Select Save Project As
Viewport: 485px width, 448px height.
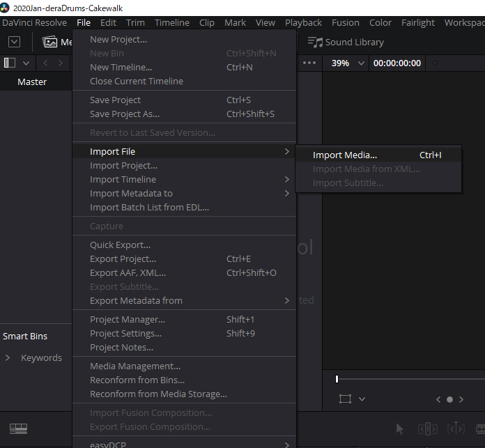[185, 114]
